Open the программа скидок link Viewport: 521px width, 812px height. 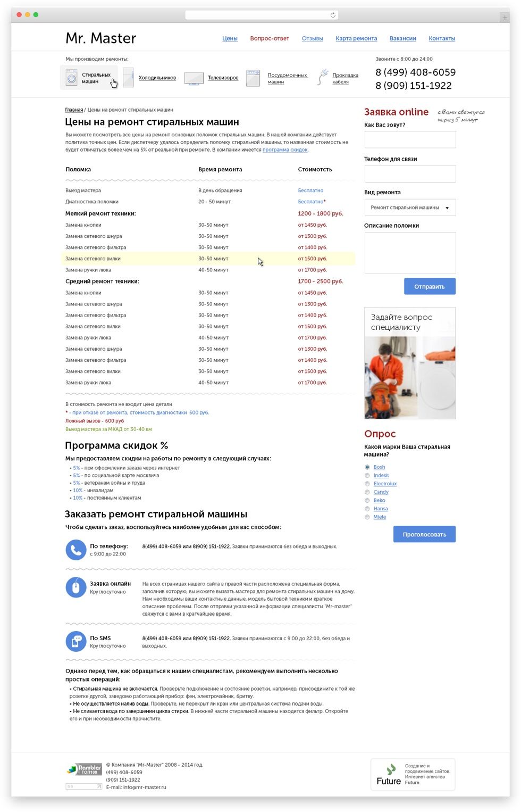[285, 150]
